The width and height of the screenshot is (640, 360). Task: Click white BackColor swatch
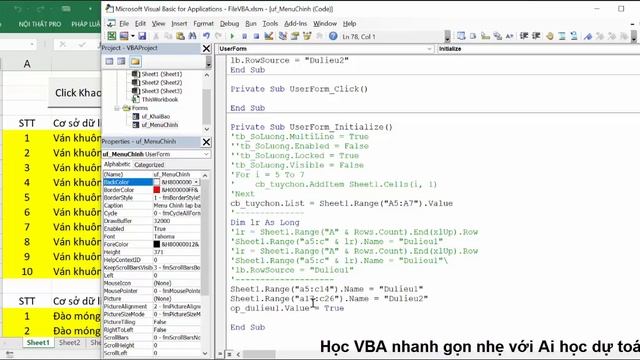157,182
